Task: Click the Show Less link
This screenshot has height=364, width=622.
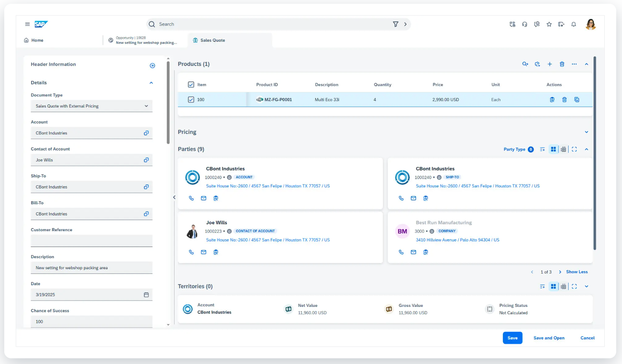Action: pos(577,272)
